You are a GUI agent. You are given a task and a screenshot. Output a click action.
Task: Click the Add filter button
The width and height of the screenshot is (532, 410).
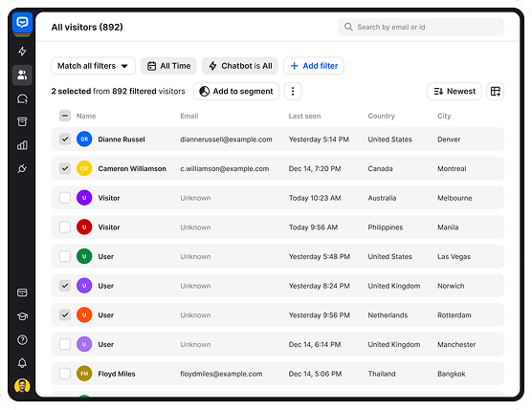314,66
